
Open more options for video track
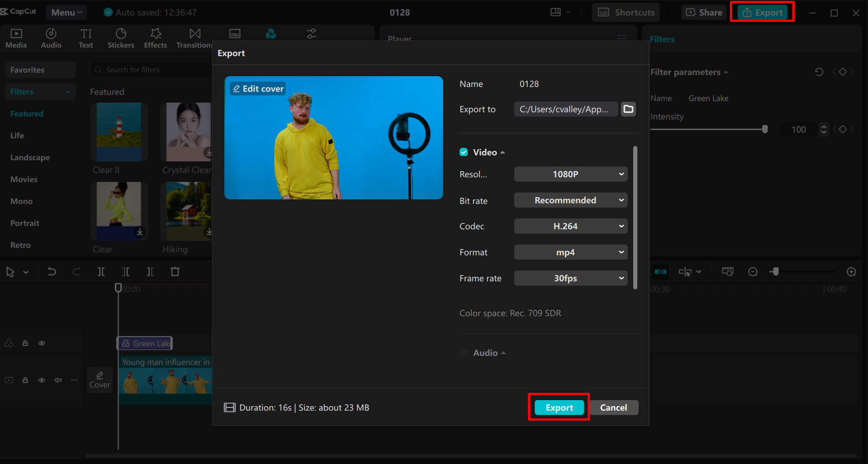(74, 380)
